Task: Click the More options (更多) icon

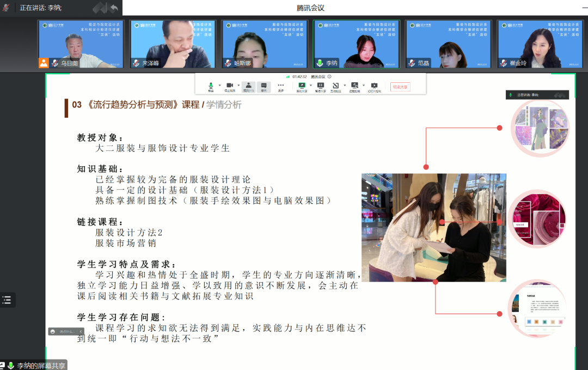Action: pos(281,86)
